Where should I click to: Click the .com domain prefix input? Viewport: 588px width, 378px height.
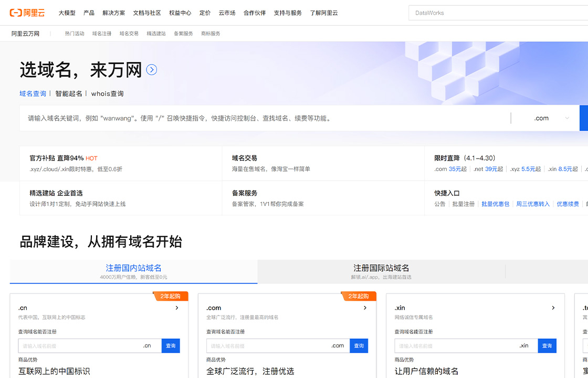[x=278, y=346]
